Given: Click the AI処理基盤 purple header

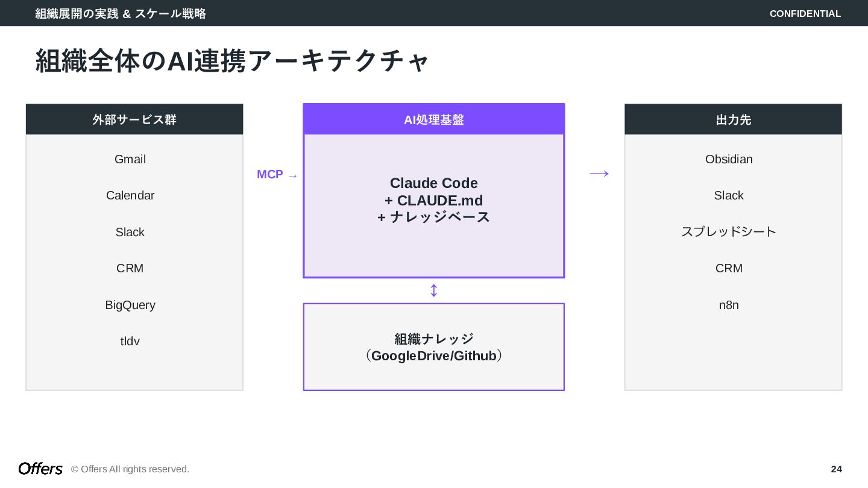Looking at the screenshot, I should click(434, 119).
